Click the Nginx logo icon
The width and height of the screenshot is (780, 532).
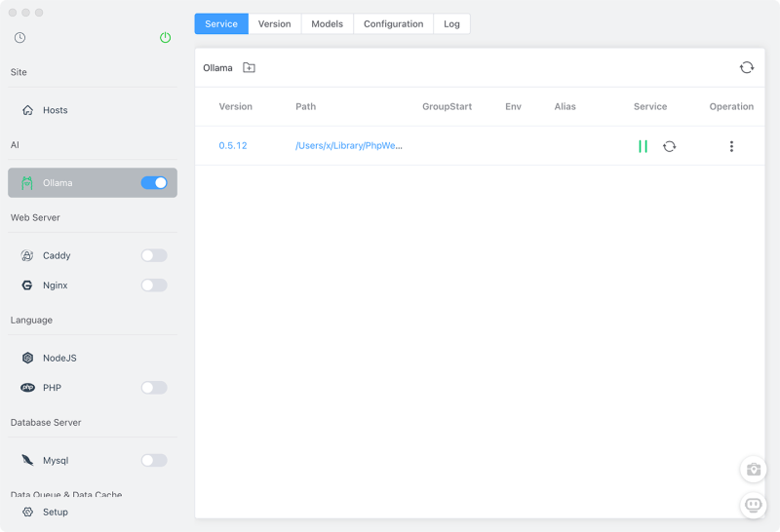coord(27,285)
